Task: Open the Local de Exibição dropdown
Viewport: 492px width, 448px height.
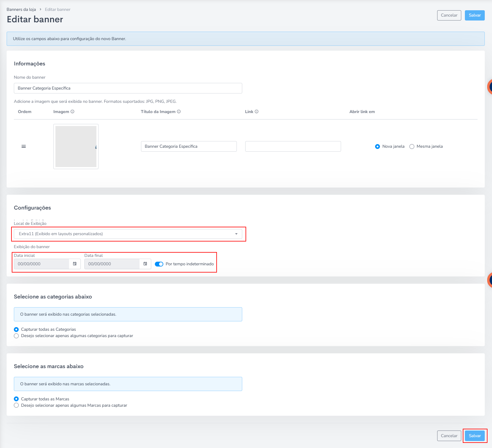Action: 128,234
